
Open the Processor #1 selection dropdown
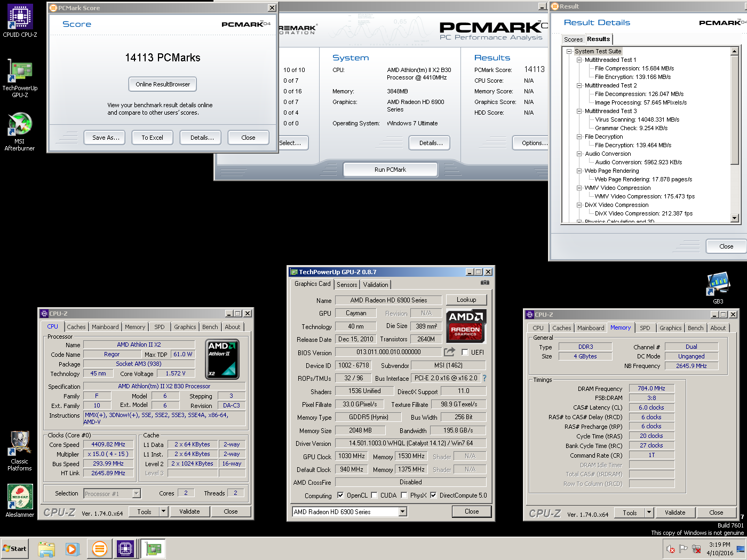(136, 493)
